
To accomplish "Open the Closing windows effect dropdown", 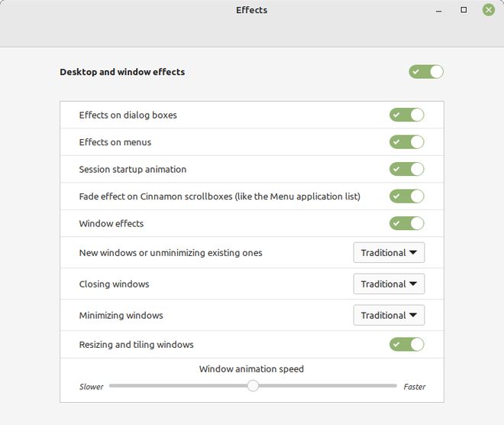I will pyautogui.click(x=389, y=284).
